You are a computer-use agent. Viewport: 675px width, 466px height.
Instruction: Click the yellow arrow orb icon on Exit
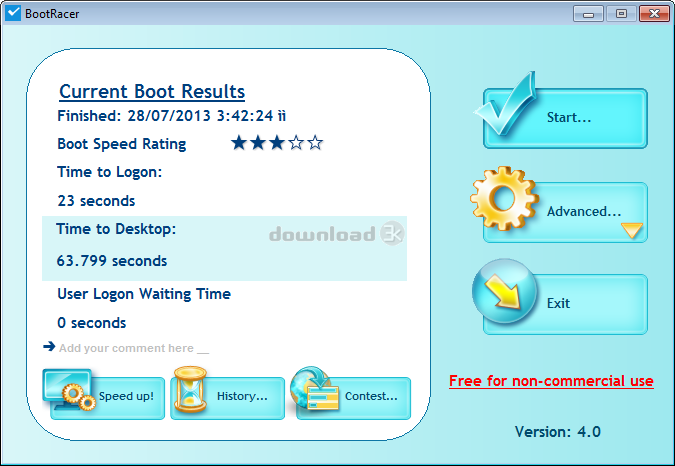coord(505,291)
